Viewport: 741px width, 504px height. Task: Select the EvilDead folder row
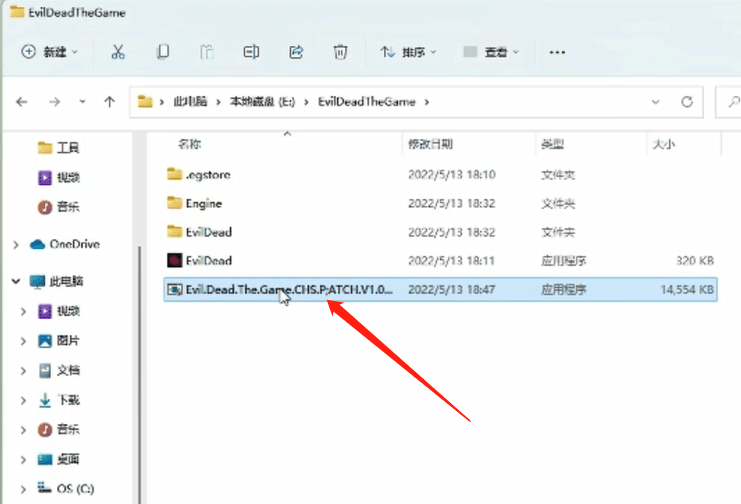440,232
